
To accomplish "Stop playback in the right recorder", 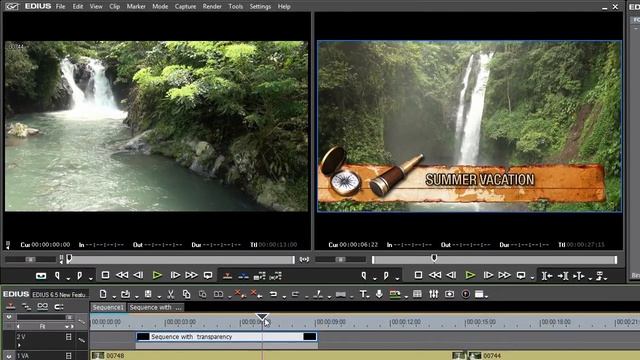I will click(x=418, y=275).
